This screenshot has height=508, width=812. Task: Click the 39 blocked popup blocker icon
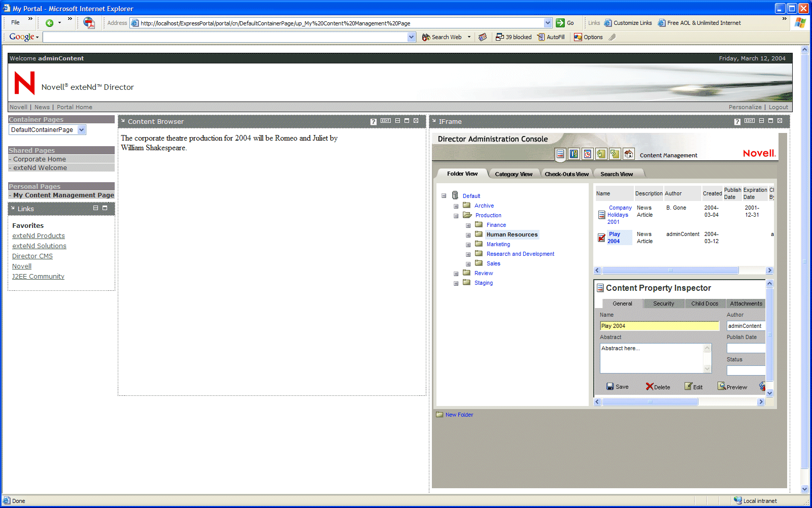[x=500, y=37]
